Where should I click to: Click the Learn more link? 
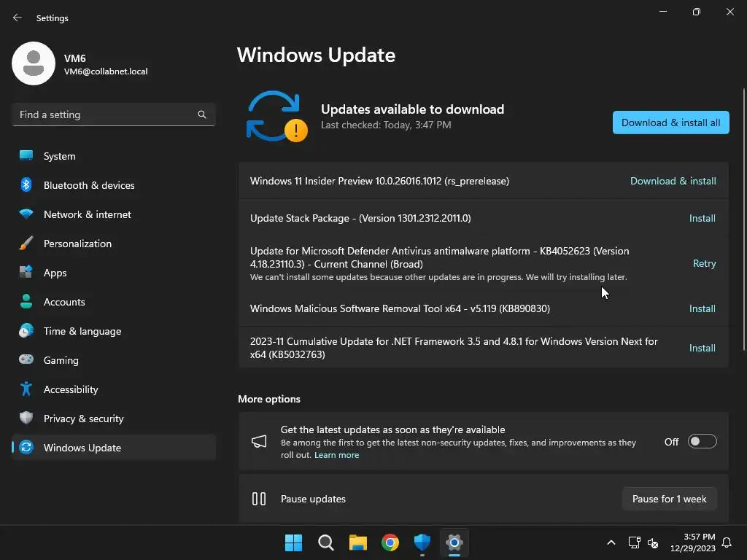point(336,455)
